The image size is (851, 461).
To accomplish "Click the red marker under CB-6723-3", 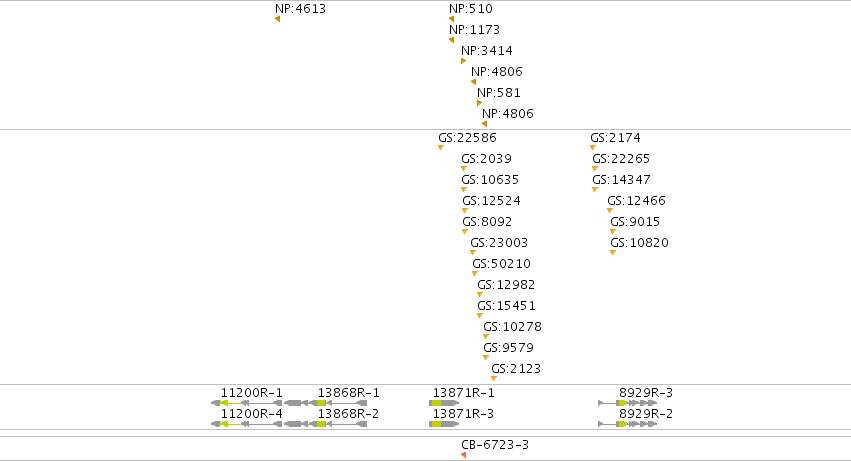I will coord(463,455).
